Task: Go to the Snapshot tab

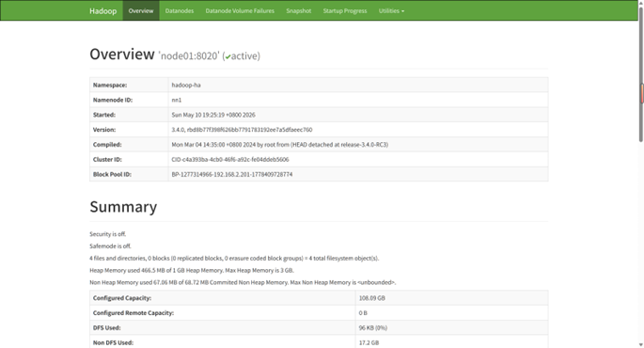Action: tap(299, 10)
